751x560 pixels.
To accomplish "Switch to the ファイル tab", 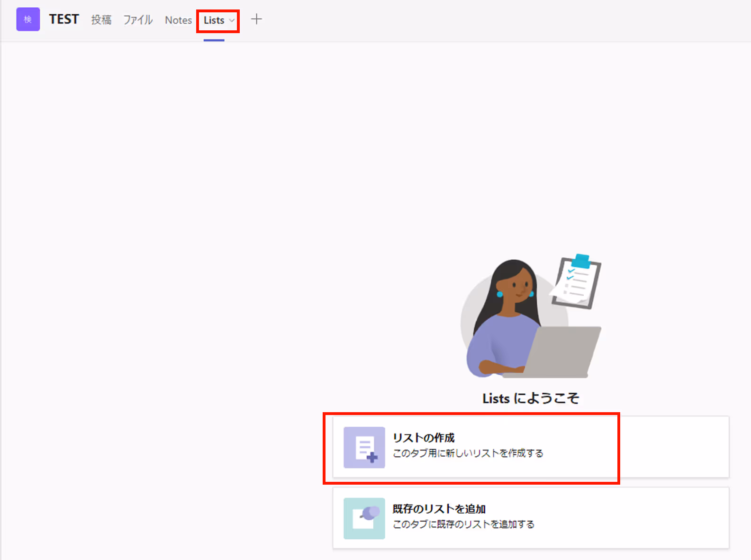I will (x=138, y=20).
